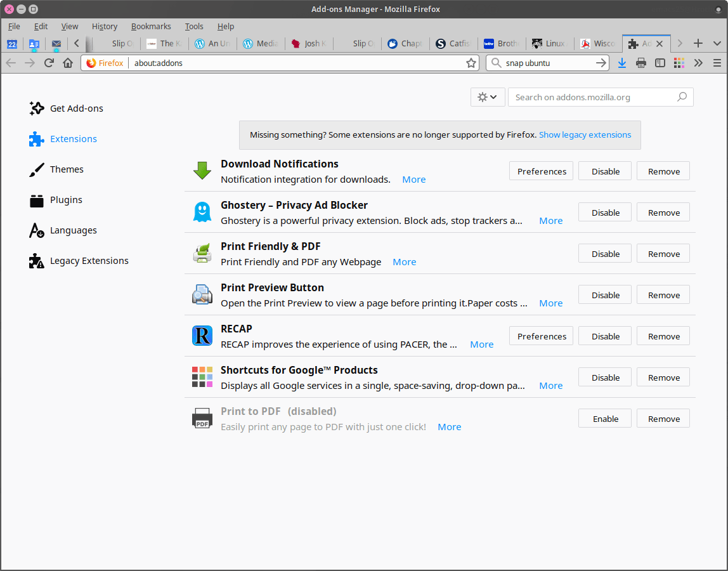Click Show legacy extensions link

585,135
